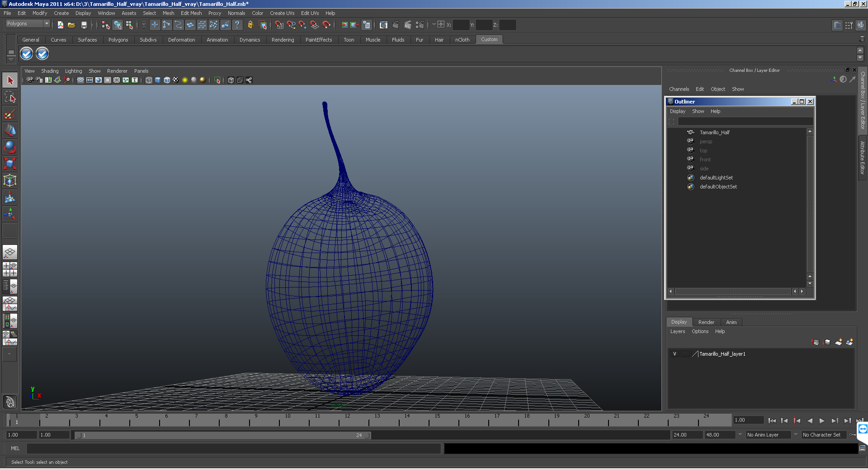
Task: Select camera icon in viewport toolbar
Action: 30,80
